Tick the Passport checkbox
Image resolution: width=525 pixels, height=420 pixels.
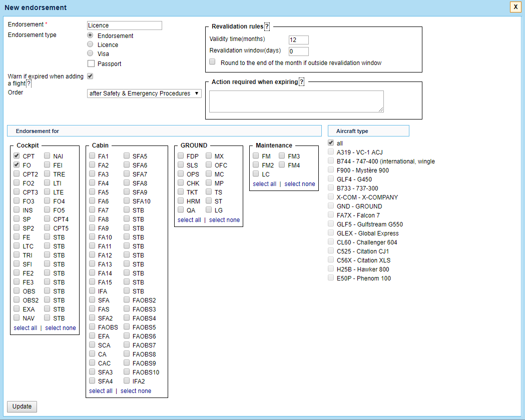(91, 63)
